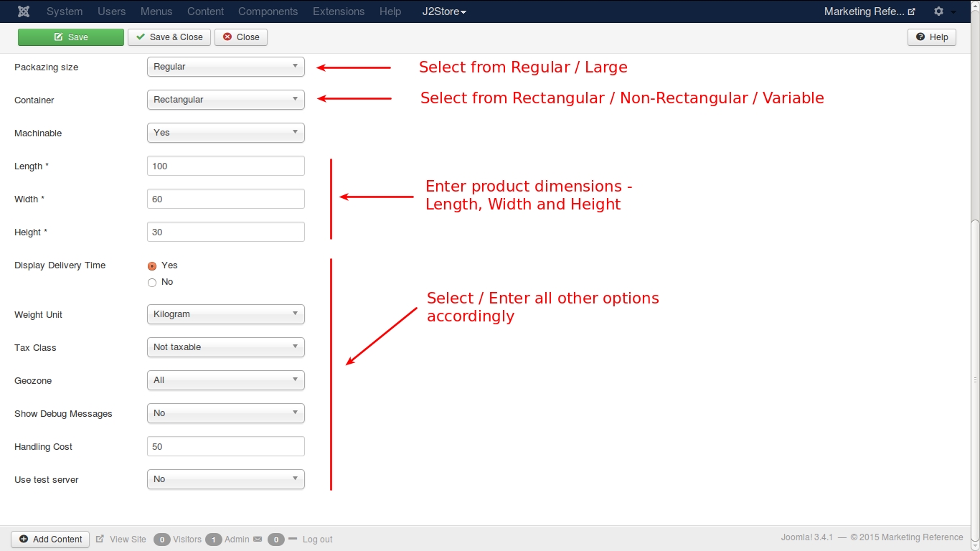Open the Marketing Reference site link
Image resolution: width=980 pixels, height=551 pixels.
869,11
